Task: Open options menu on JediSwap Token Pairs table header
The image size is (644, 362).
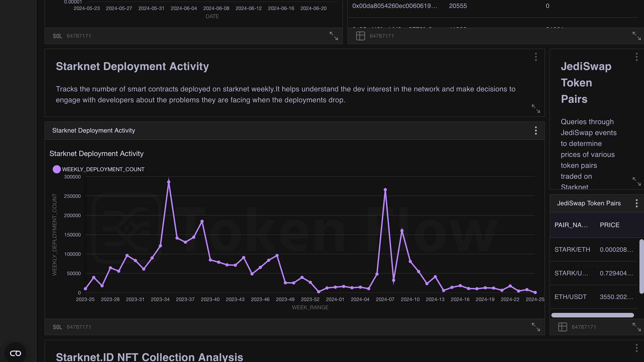Action: pos(637,203)
